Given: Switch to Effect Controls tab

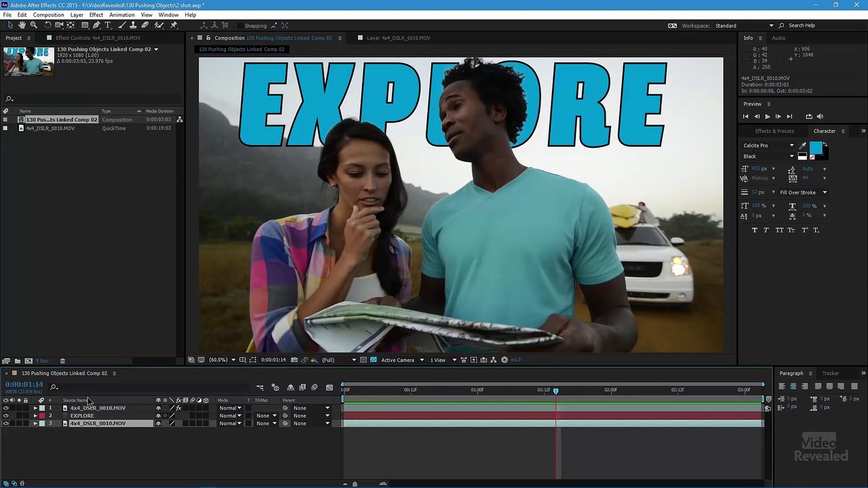Looking at the screenshot, I should (98, 38).
